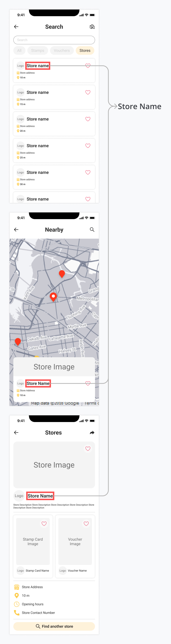
Task: Toggle heart on the Stamp Card Image
Action: 44,523
